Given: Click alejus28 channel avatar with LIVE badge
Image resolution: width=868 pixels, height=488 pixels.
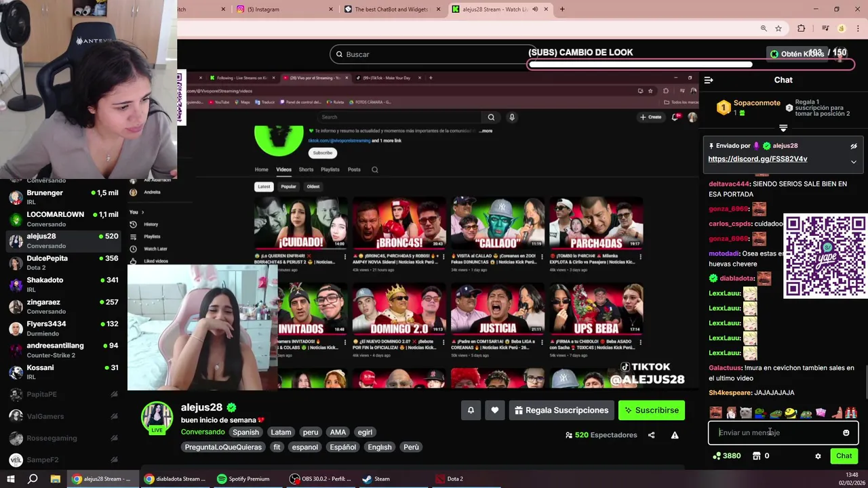Looking at the screenshot, I should (x=157, y=419).
